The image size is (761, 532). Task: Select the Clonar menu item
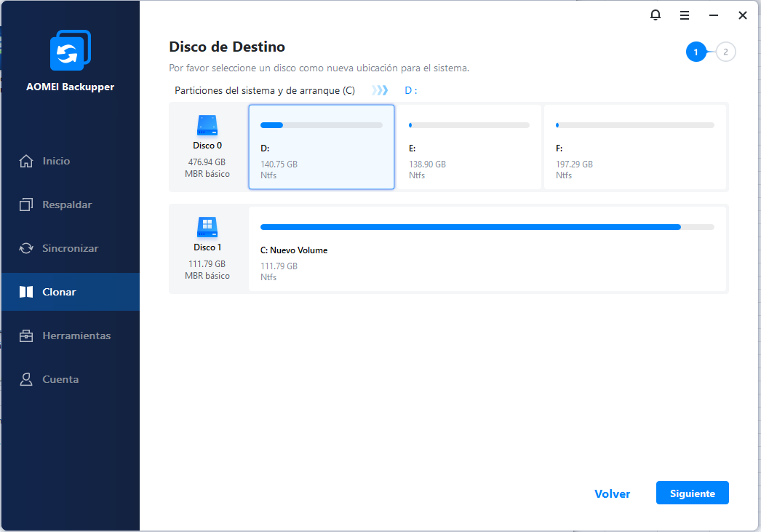pos(71,292)
